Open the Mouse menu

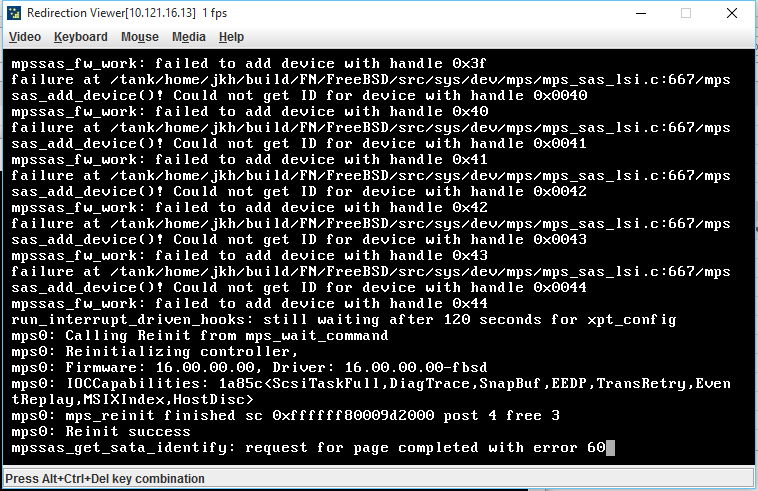(140, 37)
